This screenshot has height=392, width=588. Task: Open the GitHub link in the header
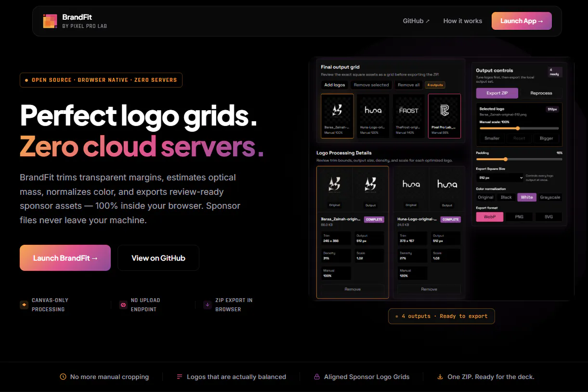point(416,21)
